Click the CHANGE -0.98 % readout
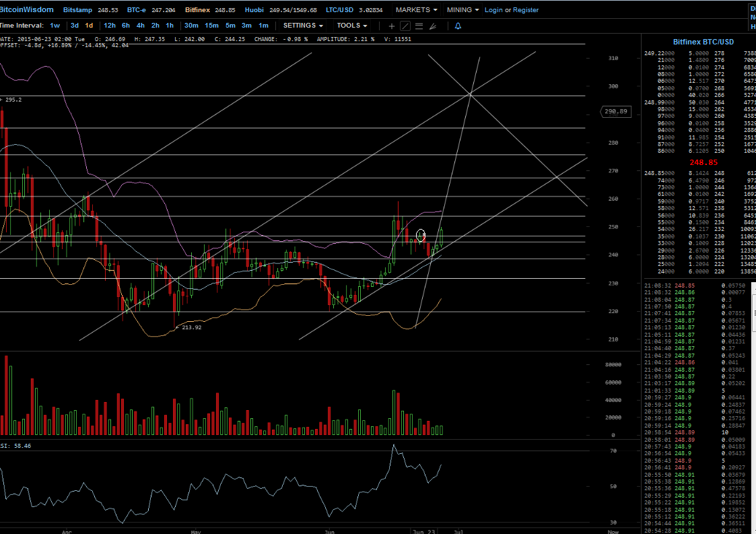This screenshot has width=756, height=534. coord(281,40)
